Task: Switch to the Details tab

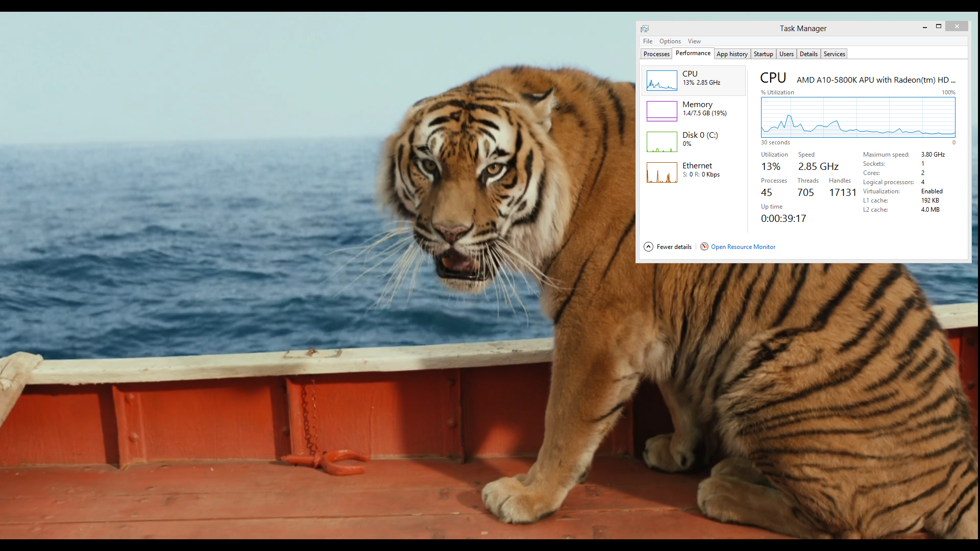Action: click(808, 54)
